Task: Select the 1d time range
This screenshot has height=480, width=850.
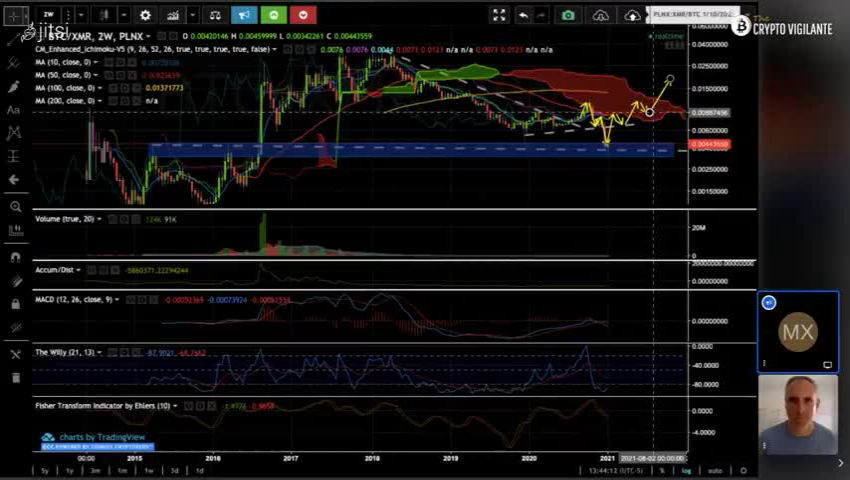Action: 199,471
